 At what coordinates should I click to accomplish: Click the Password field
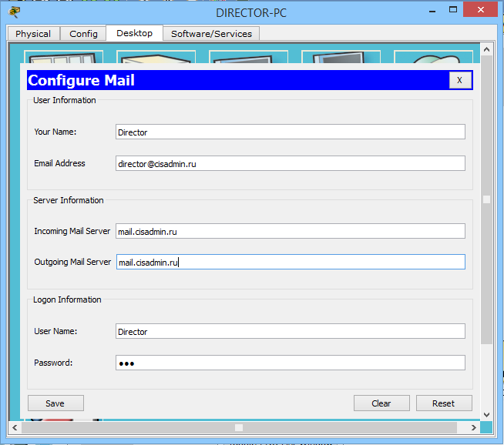pos(291,363)
